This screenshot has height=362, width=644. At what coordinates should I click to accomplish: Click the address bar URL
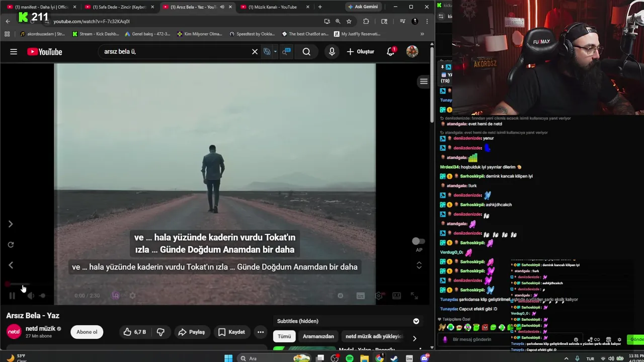pos(92,21)
